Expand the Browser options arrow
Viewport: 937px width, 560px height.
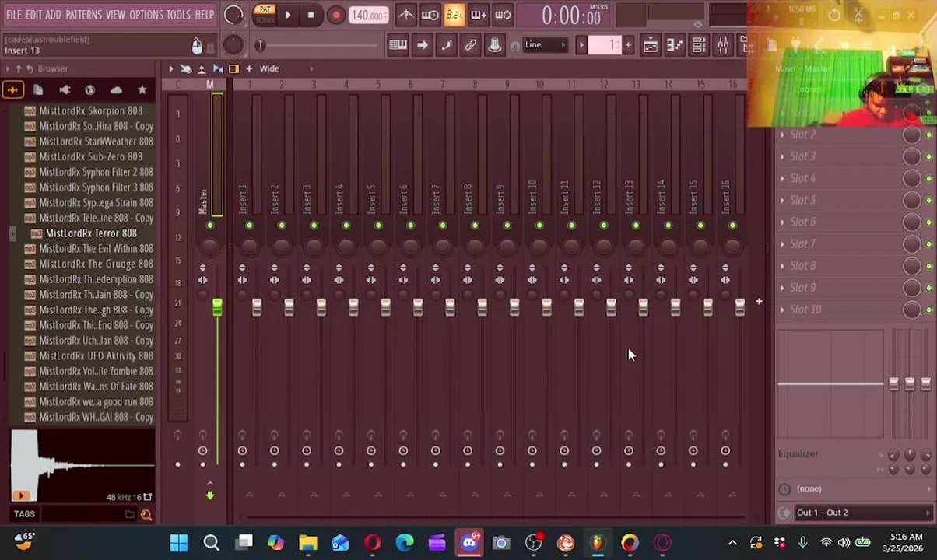pyautogui.click(x=8, y=68)
